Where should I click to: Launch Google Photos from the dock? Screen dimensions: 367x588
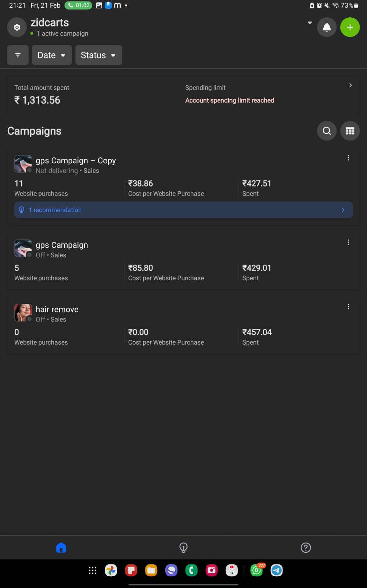click(x=111, y=570)
